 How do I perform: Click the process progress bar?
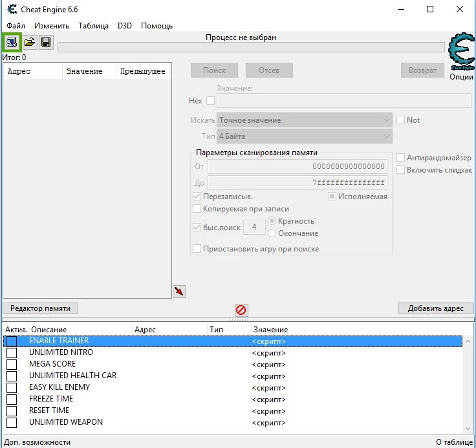251,47
